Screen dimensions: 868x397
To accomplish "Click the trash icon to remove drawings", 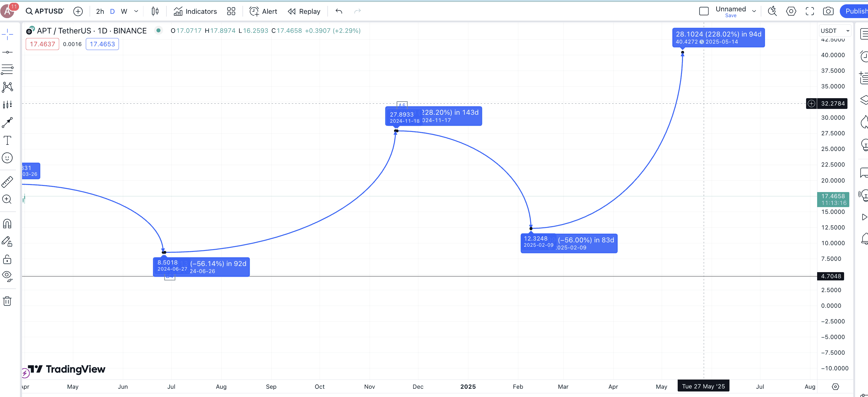I will click(x=7, y=301).
